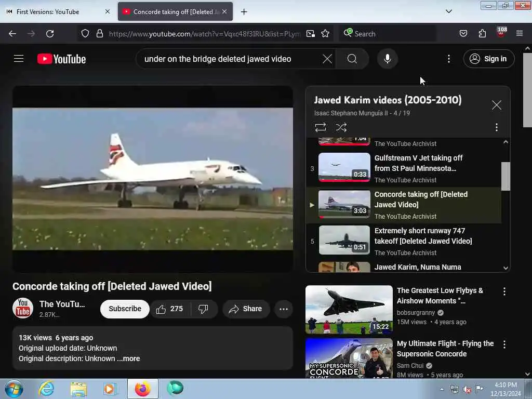The height and width of the screenshot is (399, 532).
Task: Launch Internet Explorer from taskbar
Action: click(x=46, y=389)
